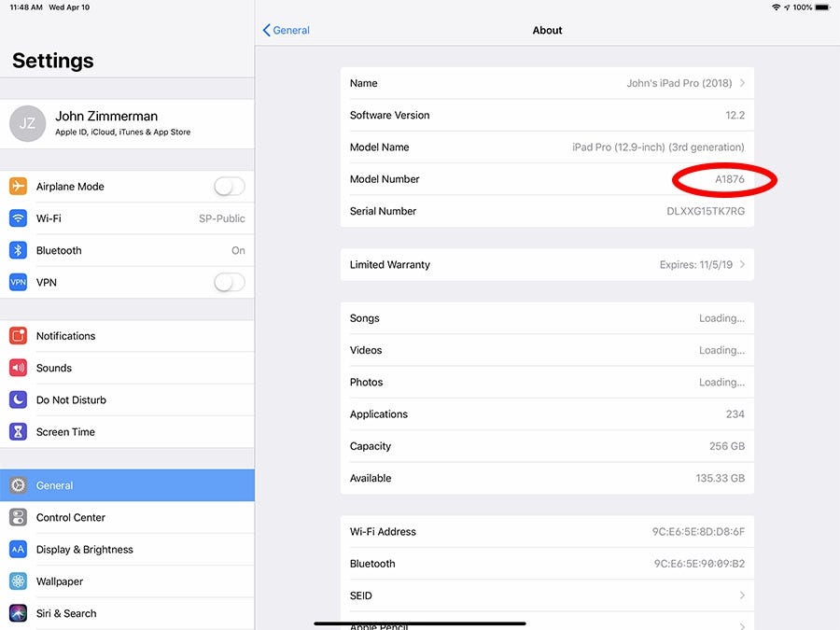Viewport: 840px width, 630px height.
Task: Tap the Videos row
Action: 547,350
